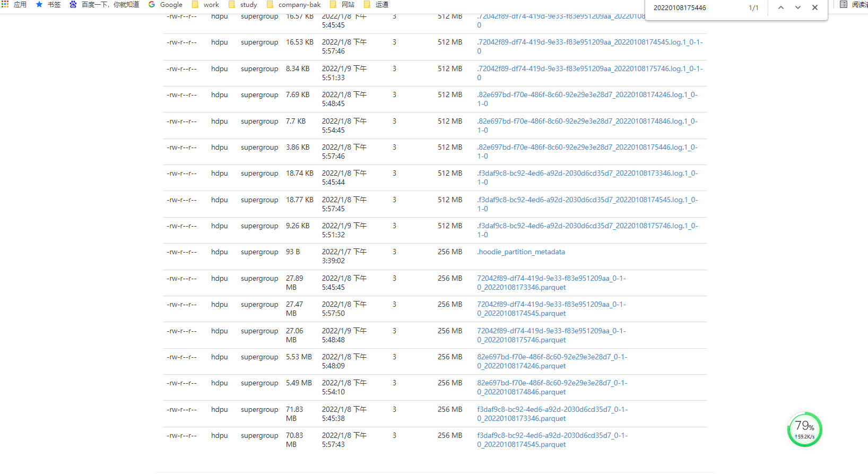Viewport: 868px width, 474px height.
Task: Open 72042f89 parquet file 20220108173346
Action: coord(551,283)
